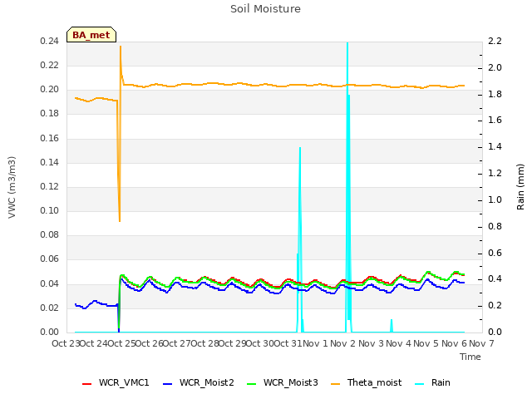Screen dimensions: 532x399
Task: Click the WCR_Moist2 legend entry
Action: click(x=198, y=383)
